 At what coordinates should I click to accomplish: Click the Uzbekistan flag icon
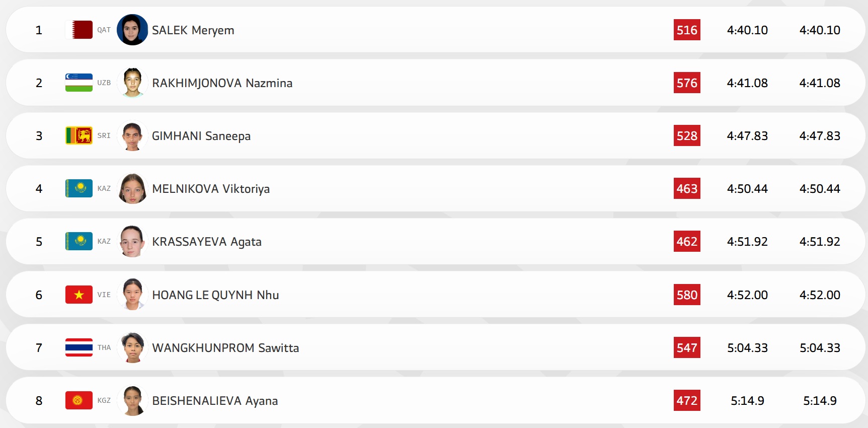pos(79,83)
